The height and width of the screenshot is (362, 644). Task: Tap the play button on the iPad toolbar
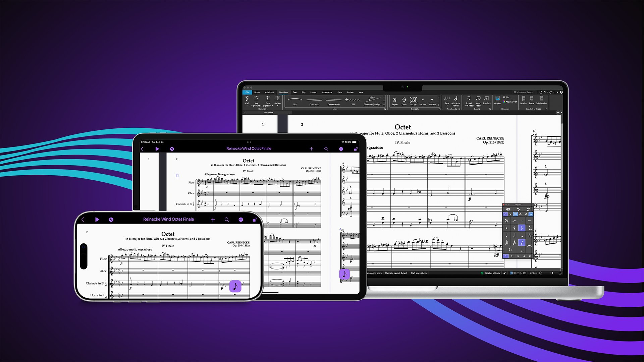157,149
